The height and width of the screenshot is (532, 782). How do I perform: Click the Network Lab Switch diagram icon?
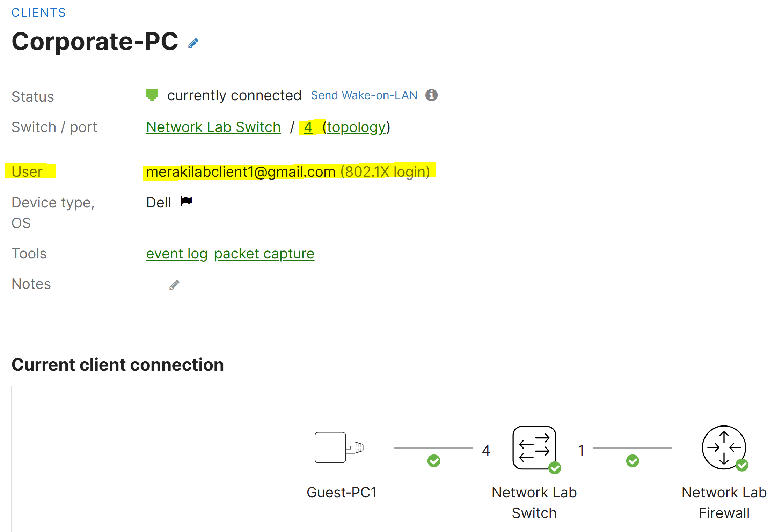pyautogui.click(x=534, y=447)
